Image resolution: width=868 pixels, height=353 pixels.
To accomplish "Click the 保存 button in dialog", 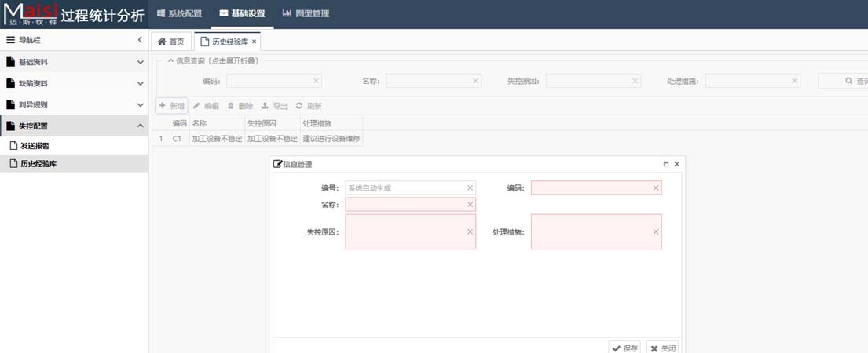I will click(x=624, y=348).
